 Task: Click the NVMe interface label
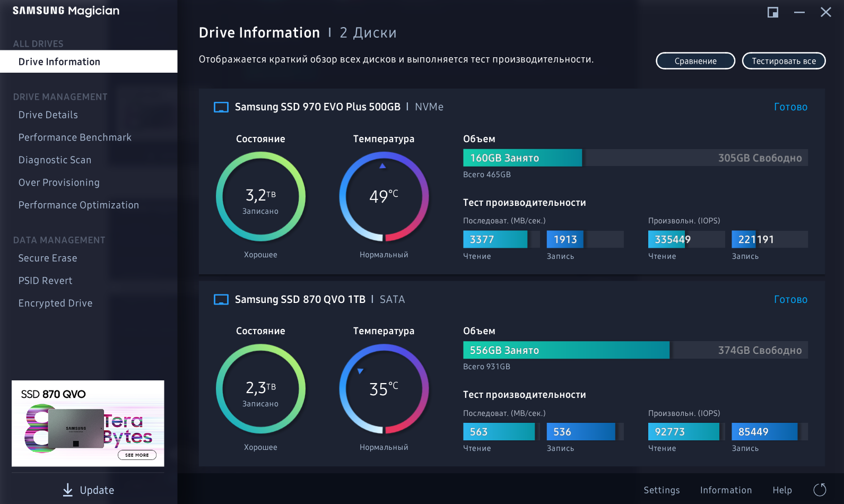(429, 107)
